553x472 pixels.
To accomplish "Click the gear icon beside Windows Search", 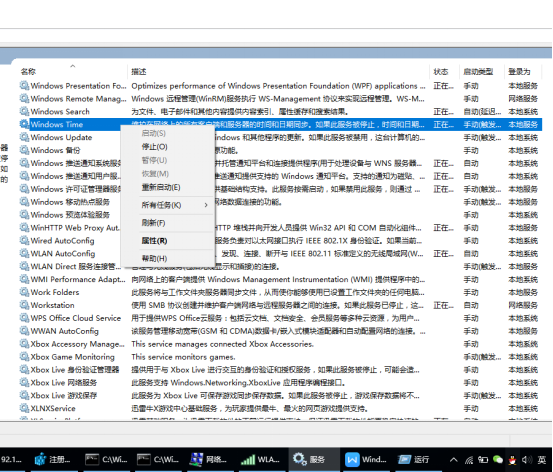I will [24, 111].
